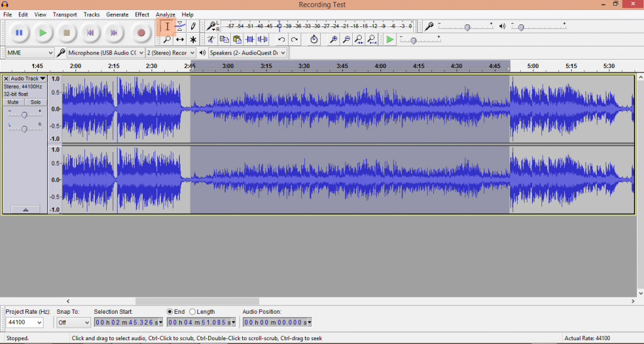
Task: Click the microphone icon beside the input volume slider
Action: [x=429, y=26]
